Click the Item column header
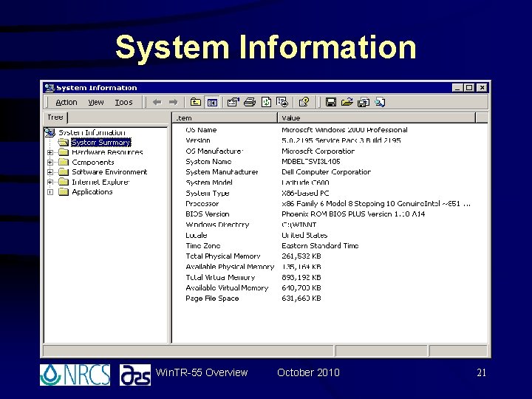Screen dimensions: 532x399 225,117
